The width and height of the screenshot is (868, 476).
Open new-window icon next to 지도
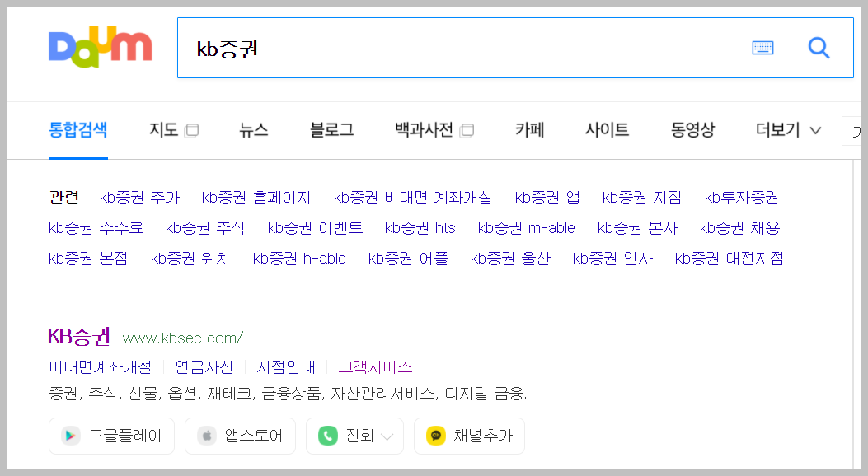point(191,130)
